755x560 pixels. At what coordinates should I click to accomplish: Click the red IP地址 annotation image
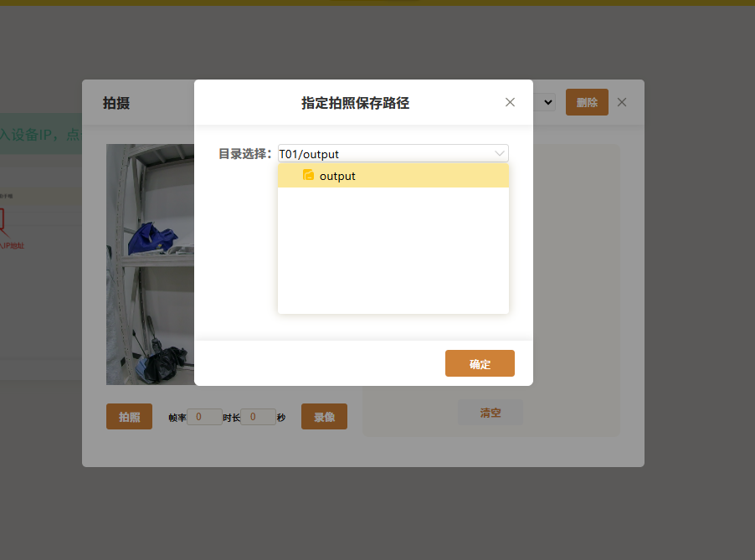[12, 234]
